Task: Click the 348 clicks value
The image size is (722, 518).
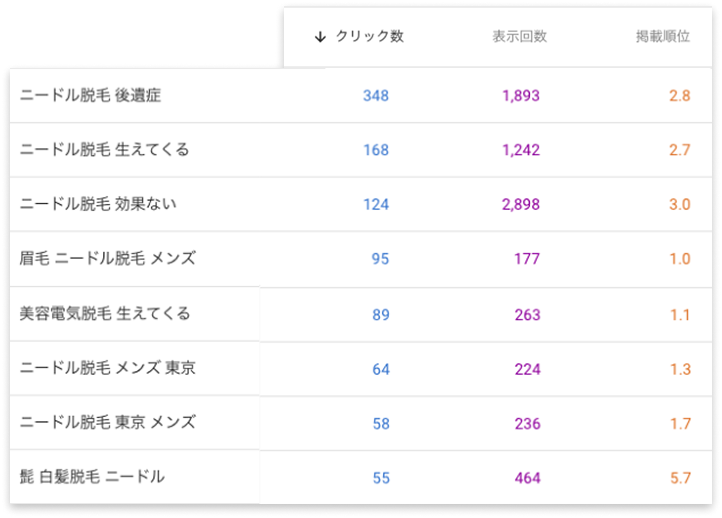Action: (376, 96)
